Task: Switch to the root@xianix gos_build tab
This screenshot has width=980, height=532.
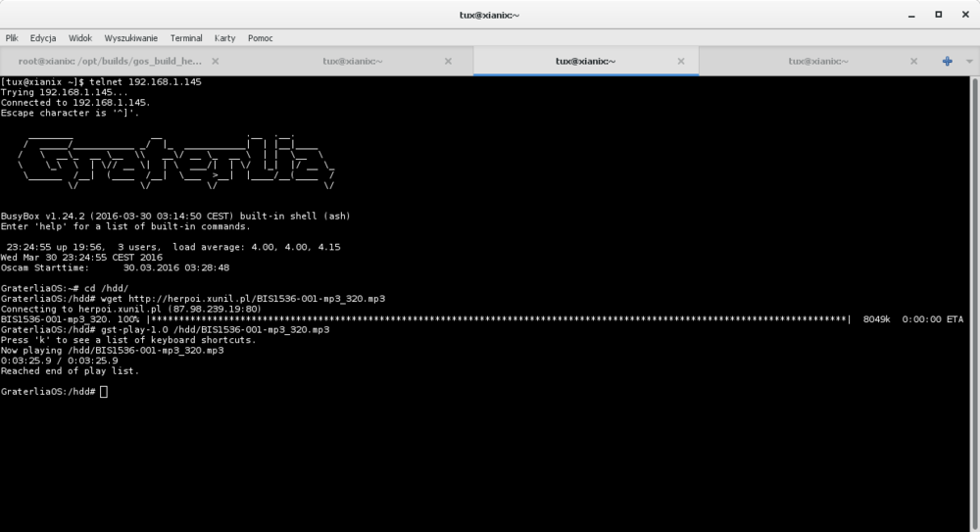Action: (108, 61)
